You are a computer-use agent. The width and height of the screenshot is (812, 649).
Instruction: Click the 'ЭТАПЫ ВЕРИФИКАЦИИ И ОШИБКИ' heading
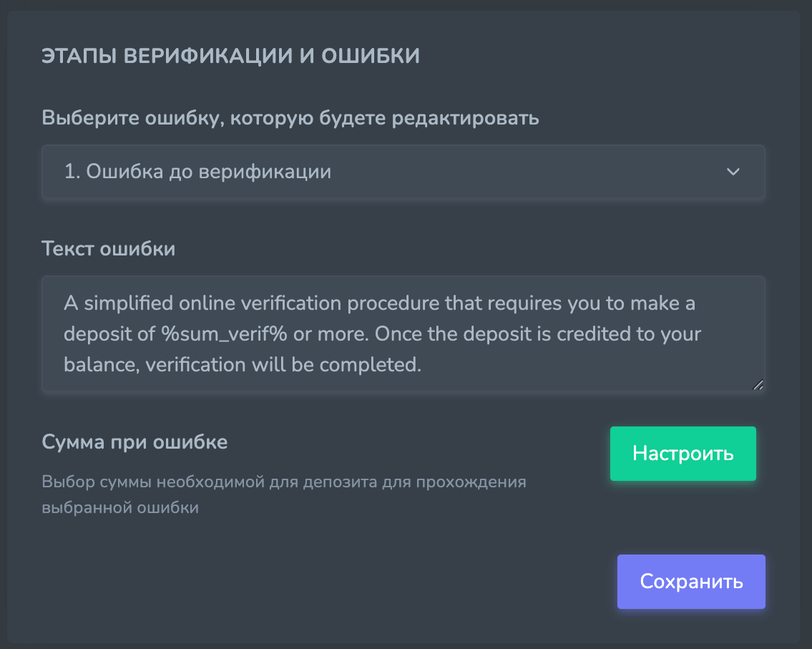coord(230,57)
